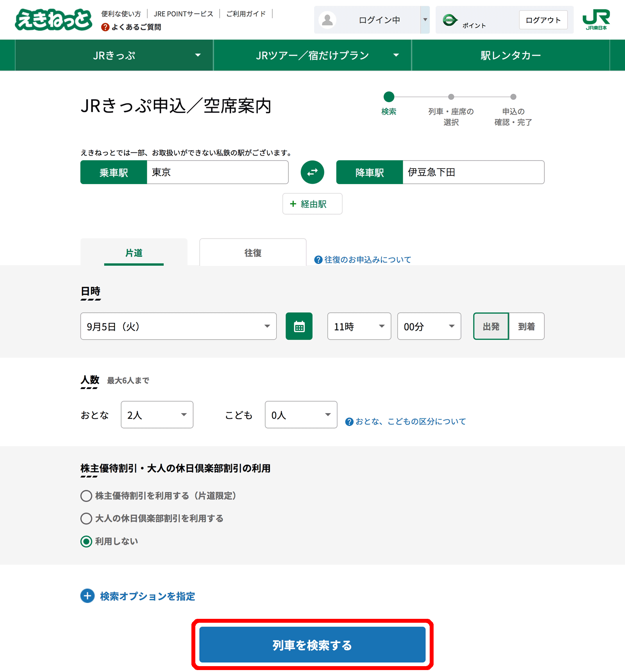625x672 pixels.
Task: Click the red FAQ question mark icon
Action: 105,27
